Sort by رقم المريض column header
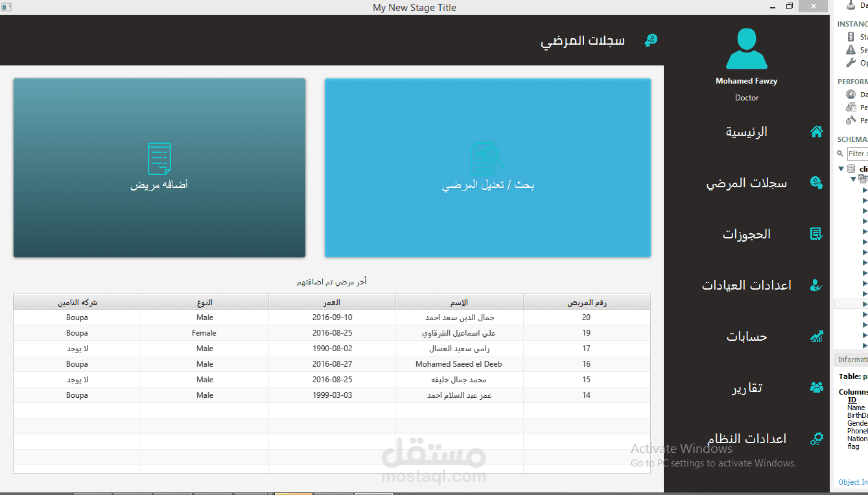Screen dimensions: 868x495 587,303
